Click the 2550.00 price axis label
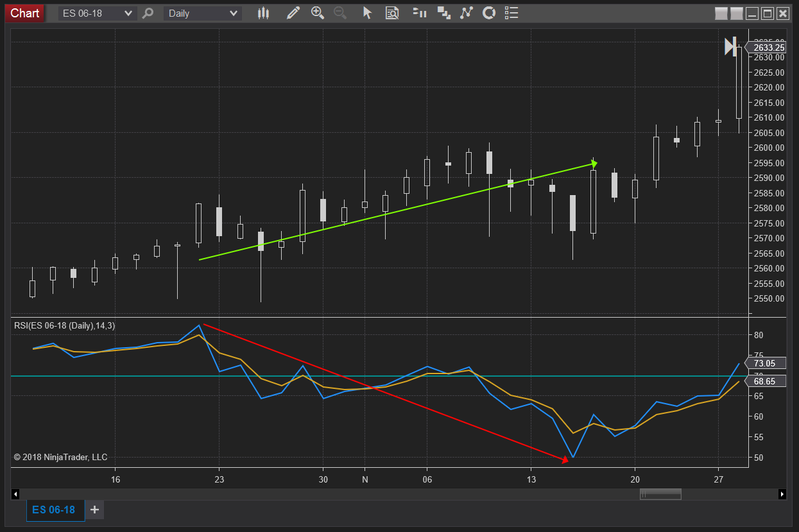The width and height of the screenshot is (799, 532). 769,298
